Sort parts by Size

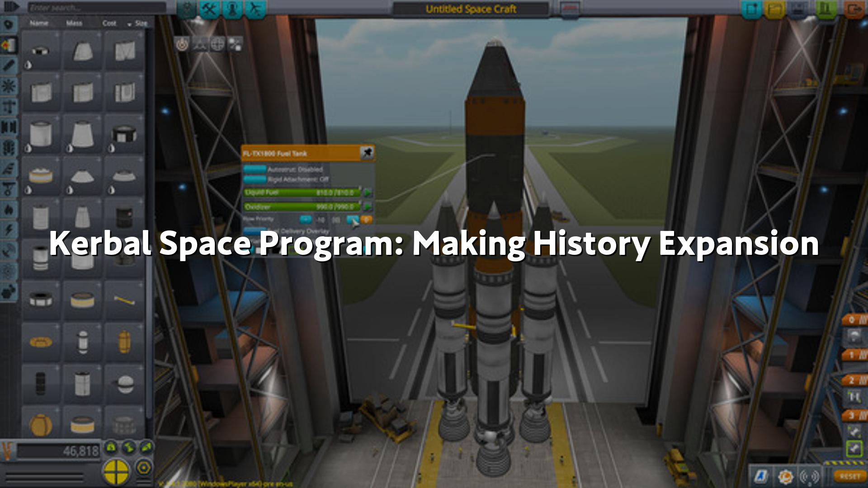[x=141, y=23]
